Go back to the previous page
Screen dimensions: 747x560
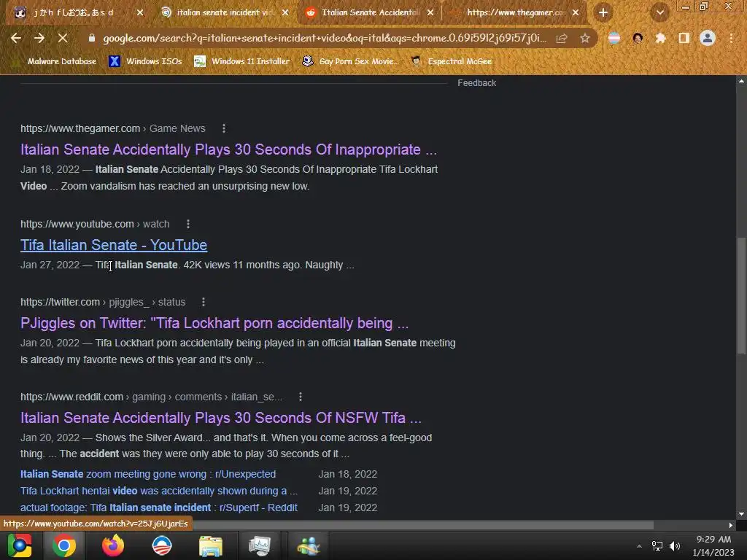point(16,38)
